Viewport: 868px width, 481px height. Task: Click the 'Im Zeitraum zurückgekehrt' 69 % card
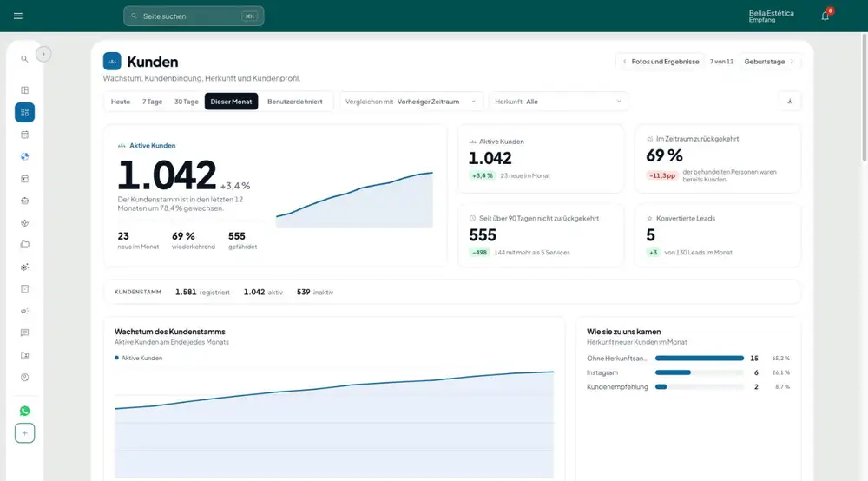click(x=718, y=159)
